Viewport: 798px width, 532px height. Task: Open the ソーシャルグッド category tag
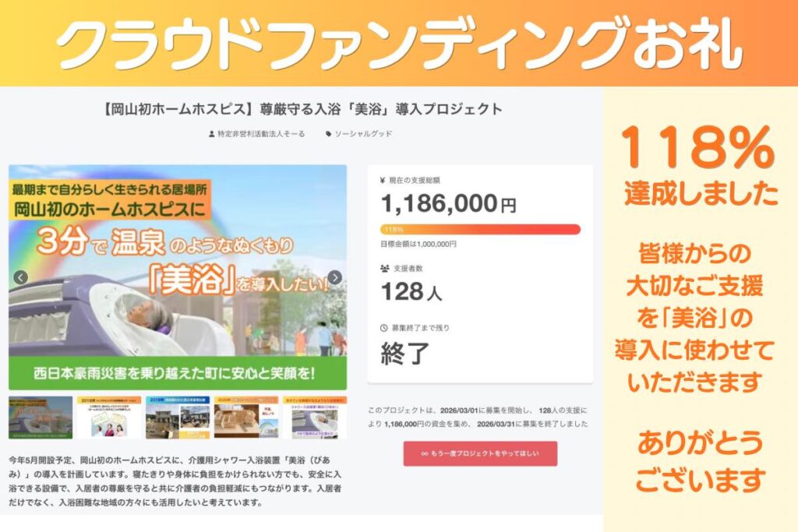(x=362, y=134)
